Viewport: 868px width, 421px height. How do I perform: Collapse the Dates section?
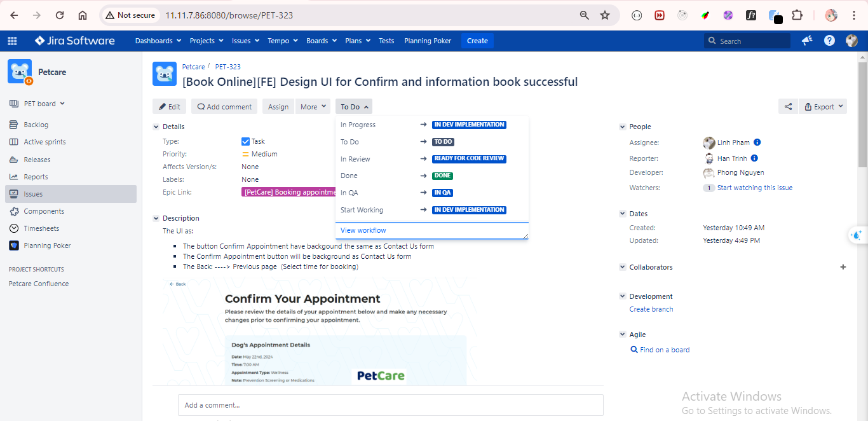coord(623,214)
